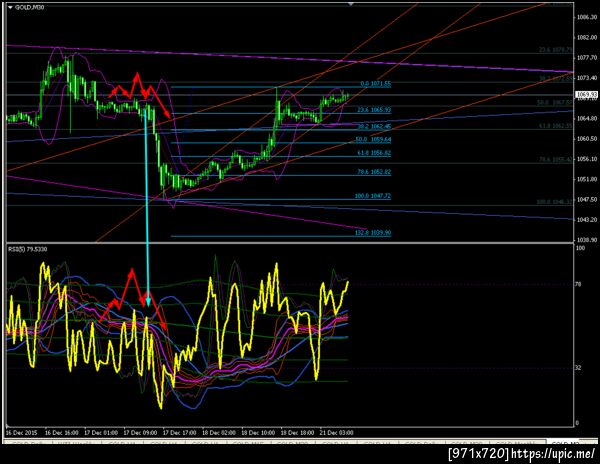600x464 pixels.
Task: Click the chart shift triangle marker at top
Action: click(351, 4)
